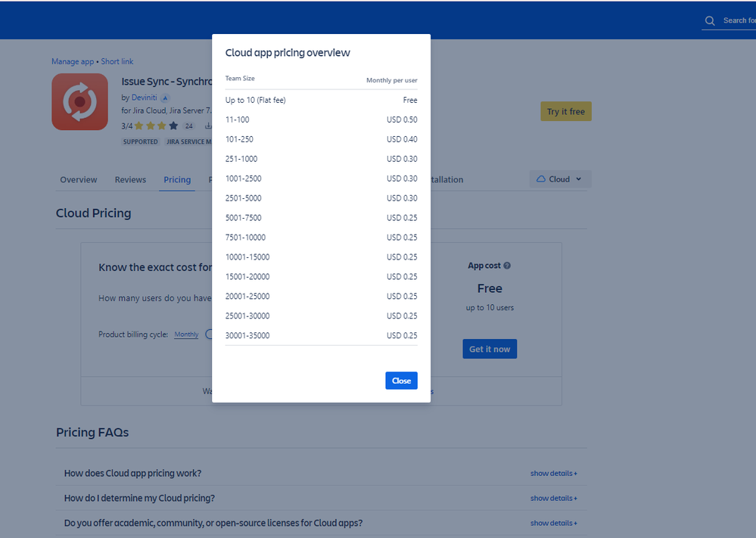The image size is (756, 538).
Task: Click the USD 0.40 price value
Action: pyautogui.click(x=402, y=139)
